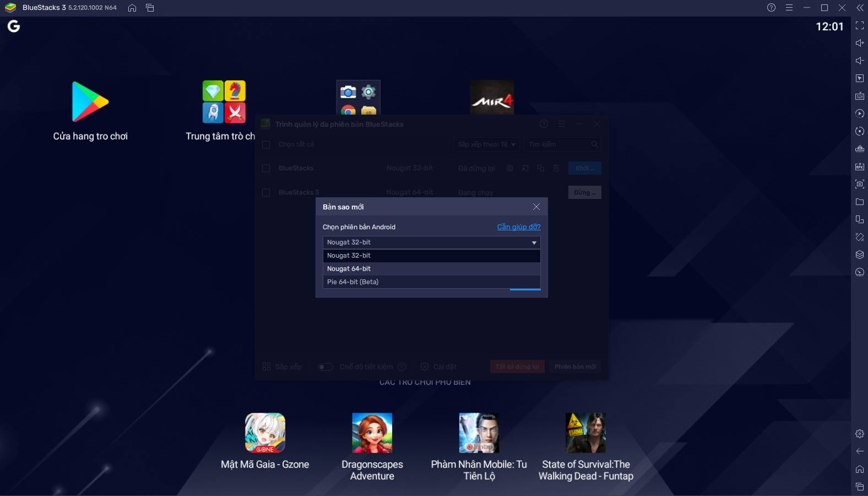
Task: Launch the MIR4 game icon
Action: 492,98
